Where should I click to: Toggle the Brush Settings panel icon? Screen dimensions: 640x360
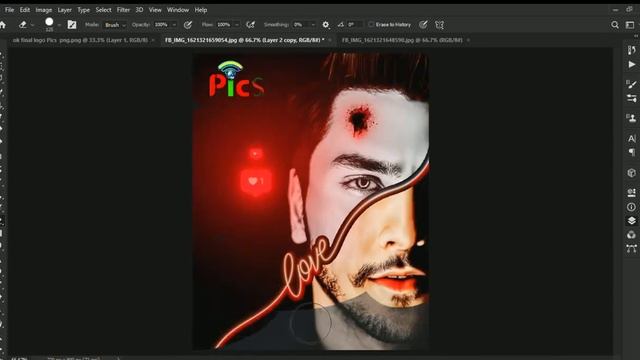pos(72,25)
